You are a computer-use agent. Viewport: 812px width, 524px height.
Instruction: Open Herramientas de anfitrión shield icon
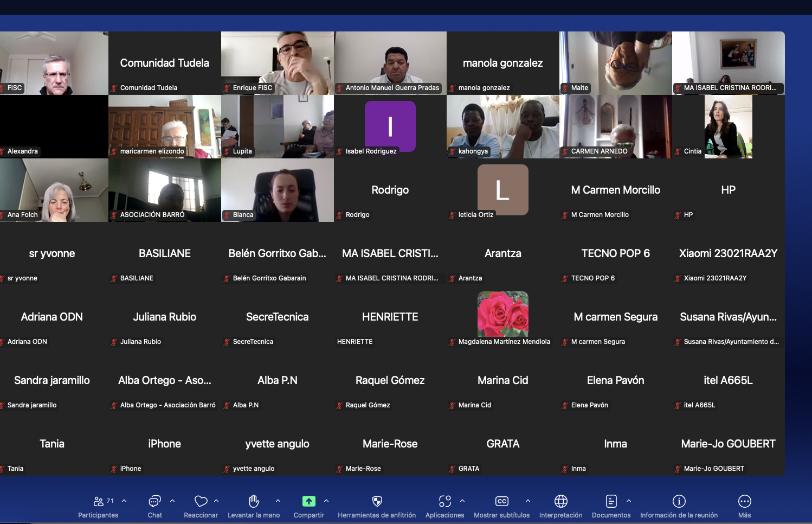click(x=377, y=501)
